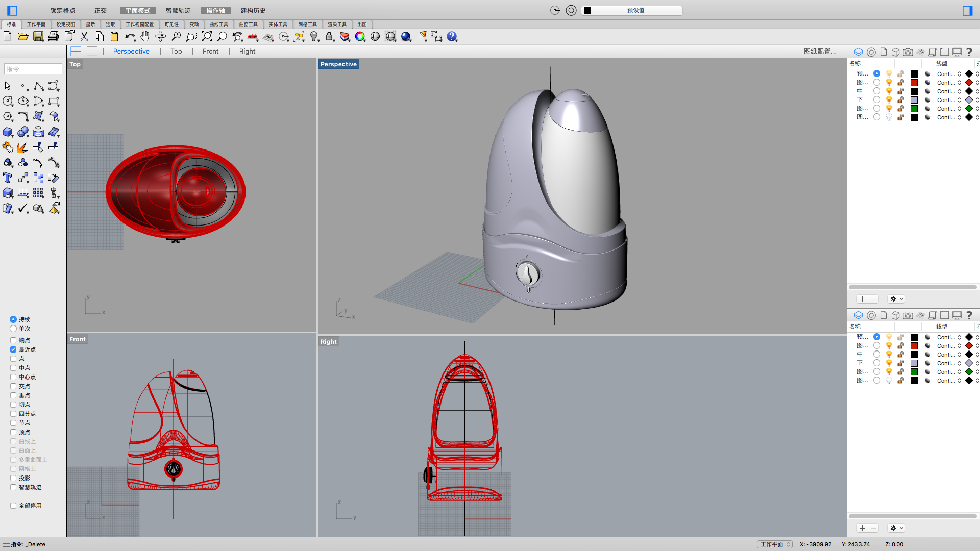
Task: Open the Rhino Help question mark icon
Action: click(x=452, y=36)
